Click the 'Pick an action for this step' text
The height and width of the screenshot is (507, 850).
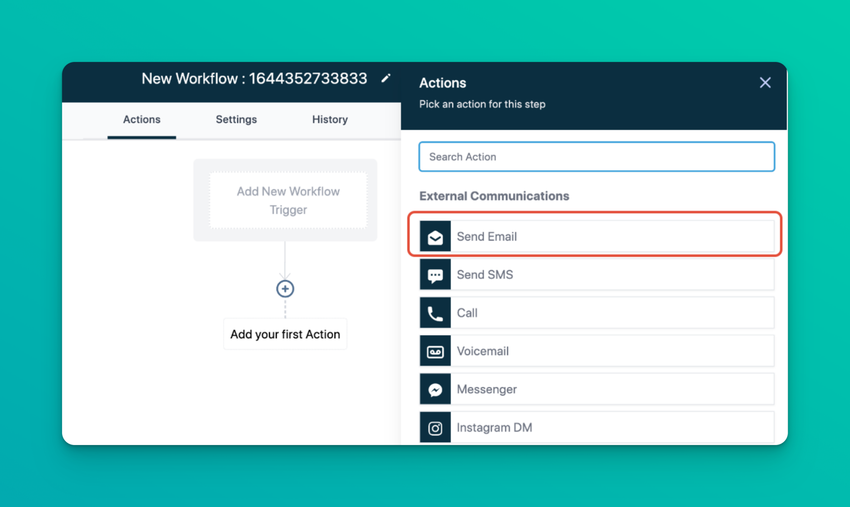(482, 104)
